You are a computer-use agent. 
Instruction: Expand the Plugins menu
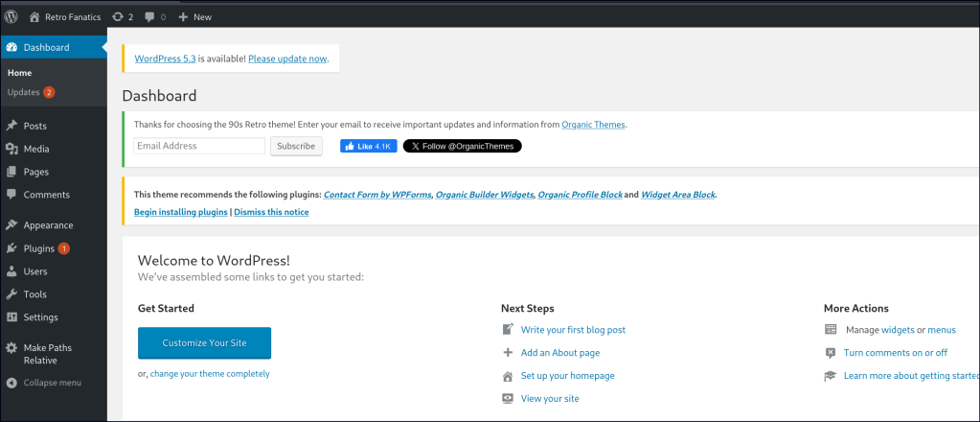point(39,248)
